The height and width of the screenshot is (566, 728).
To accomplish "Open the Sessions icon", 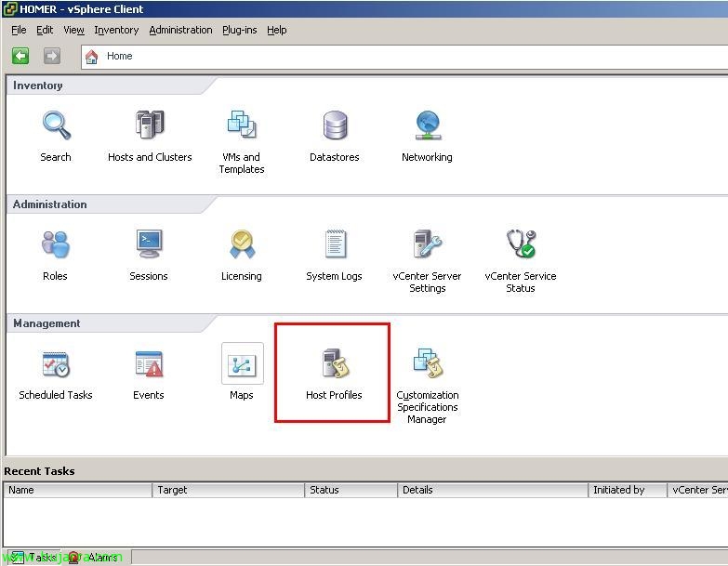I will (149, 244).
